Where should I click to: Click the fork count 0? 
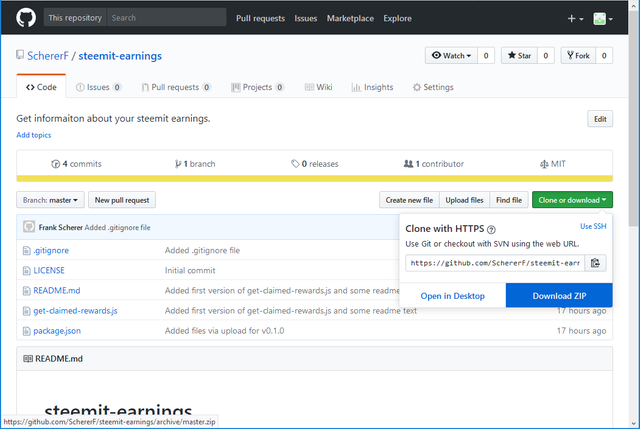pyautogui.click(x=604, y=56)
